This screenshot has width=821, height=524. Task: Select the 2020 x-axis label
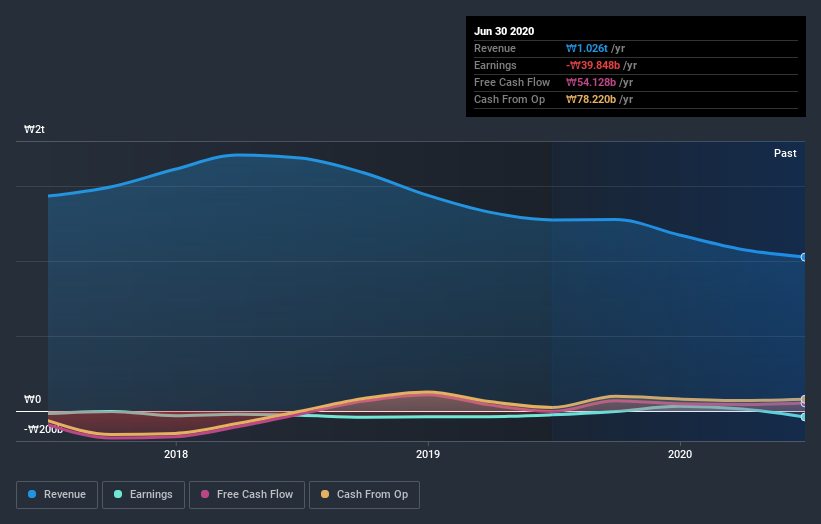pyautogui.click(x=680, y=454)
